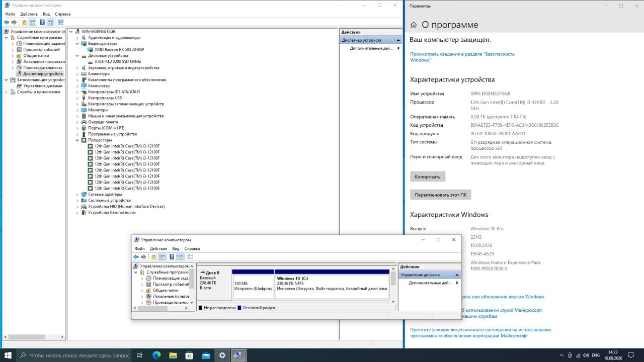
Task: Open the Вид menu in the Disk Management window
Action: coord(176,249)
